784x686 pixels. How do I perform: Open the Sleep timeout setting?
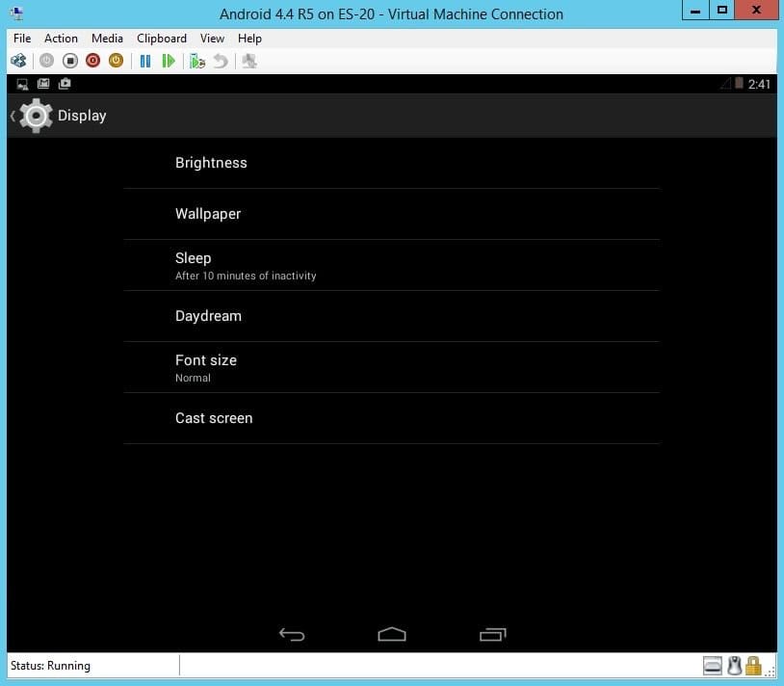click(x=391, y=265)
